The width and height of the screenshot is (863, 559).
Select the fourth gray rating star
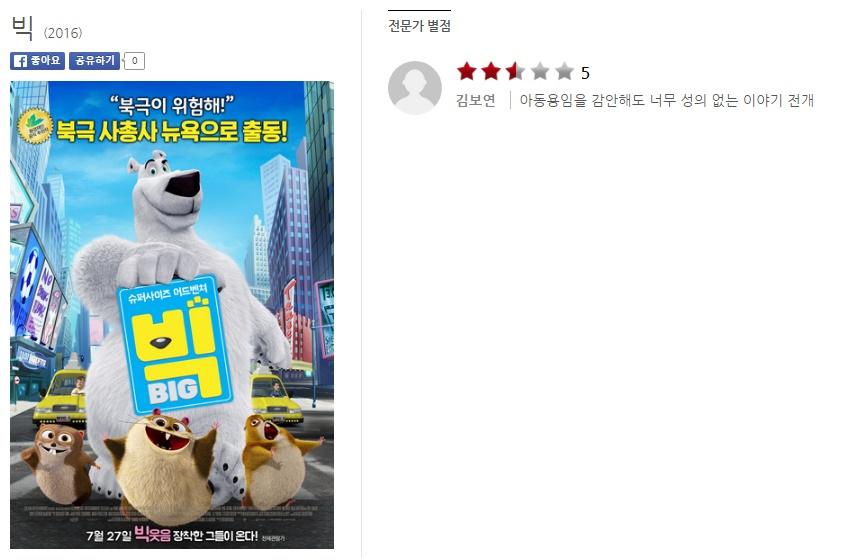(540, 72)
